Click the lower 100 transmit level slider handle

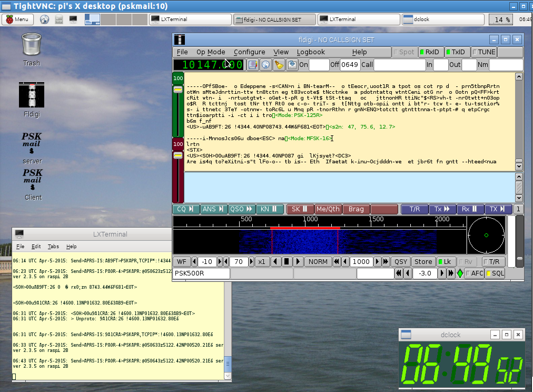coord(178,155)
